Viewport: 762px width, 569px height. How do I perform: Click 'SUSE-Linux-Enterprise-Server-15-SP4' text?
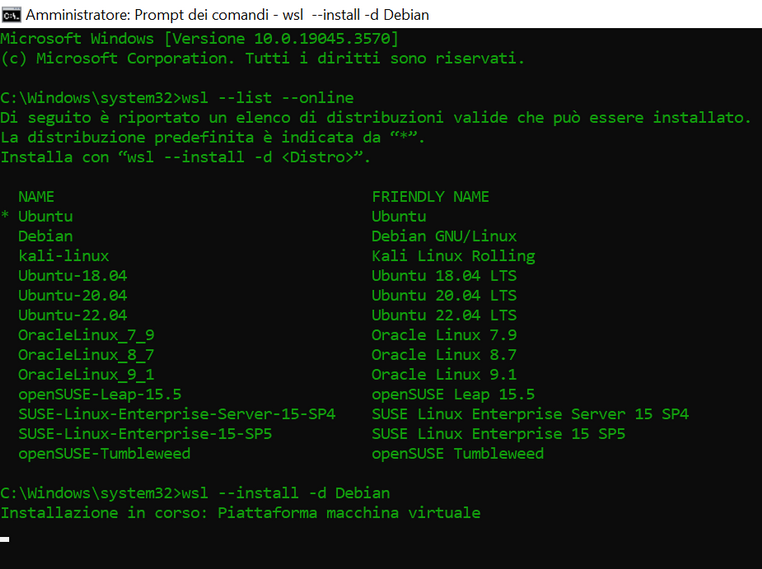coord(177,414)
